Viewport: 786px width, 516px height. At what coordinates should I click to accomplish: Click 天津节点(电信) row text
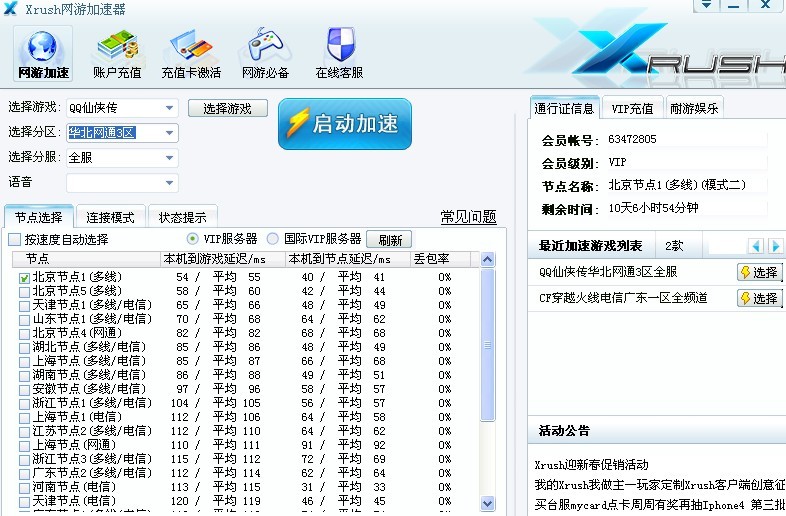(x=74, y=501)
